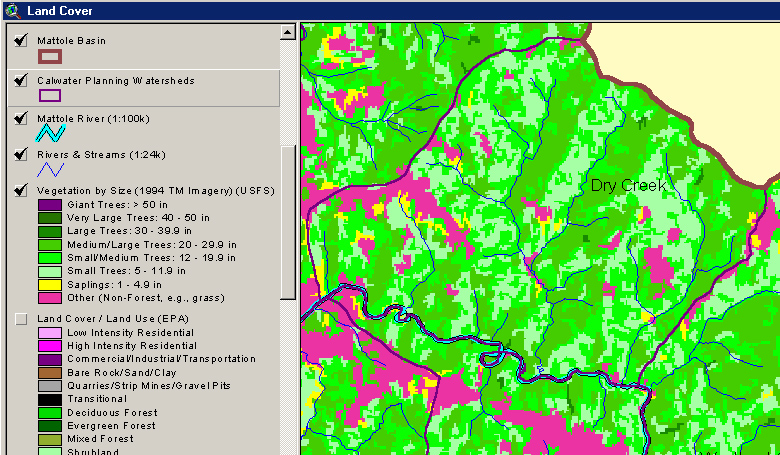This screenshot has width=780, height=455.
Task: Click the Evergreen Forest legend label
Action: tap(111, 426)
